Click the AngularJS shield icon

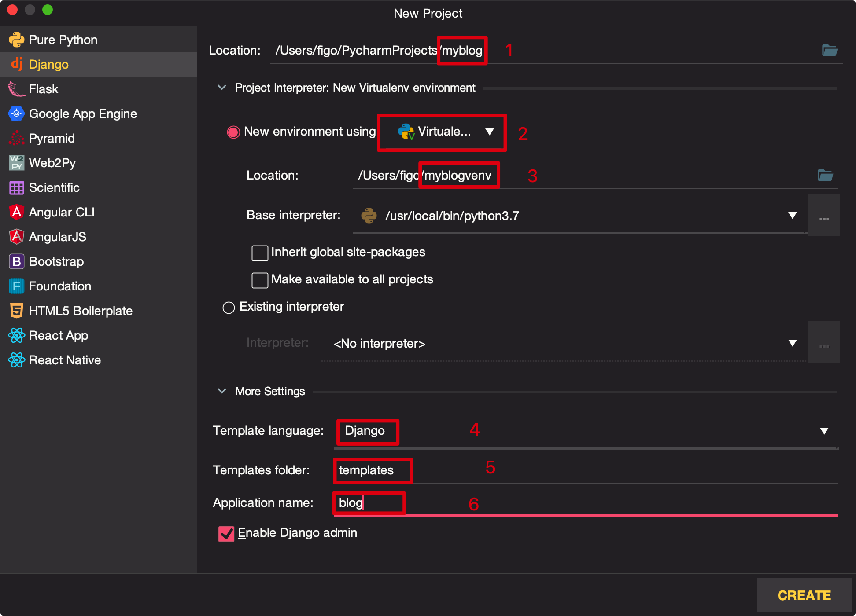[16, 237]
